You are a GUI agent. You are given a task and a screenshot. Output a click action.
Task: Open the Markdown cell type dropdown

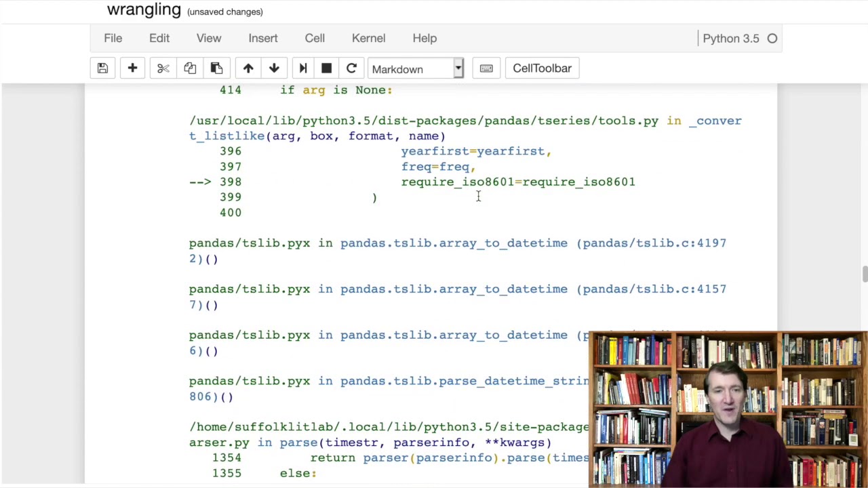(x=415, y=68)
